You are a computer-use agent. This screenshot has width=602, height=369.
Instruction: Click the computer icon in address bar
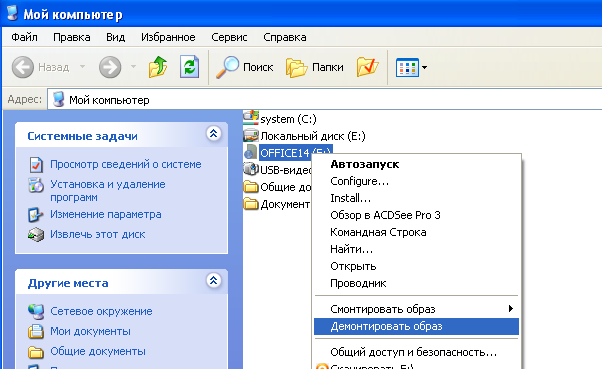click(58, 99)
